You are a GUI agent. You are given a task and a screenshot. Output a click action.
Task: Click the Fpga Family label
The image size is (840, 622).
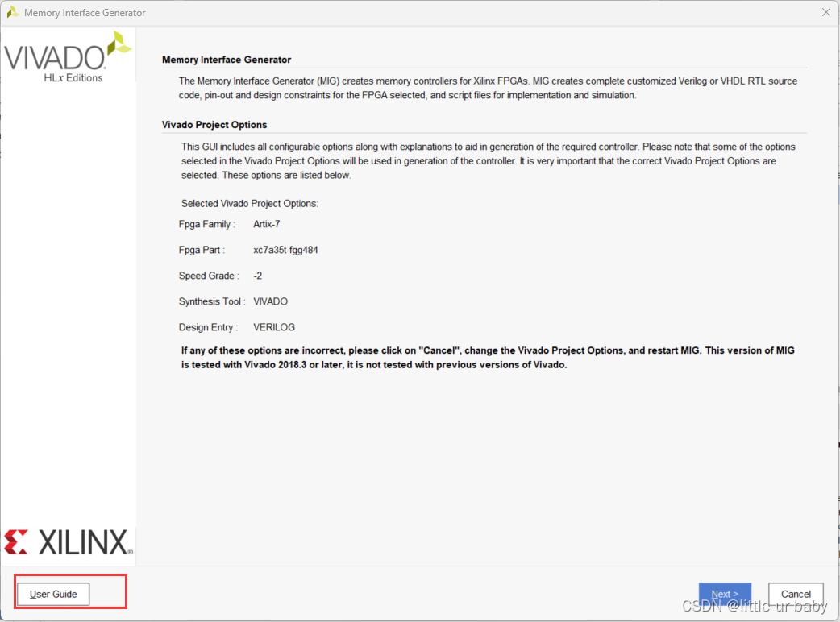coord(207,224)
